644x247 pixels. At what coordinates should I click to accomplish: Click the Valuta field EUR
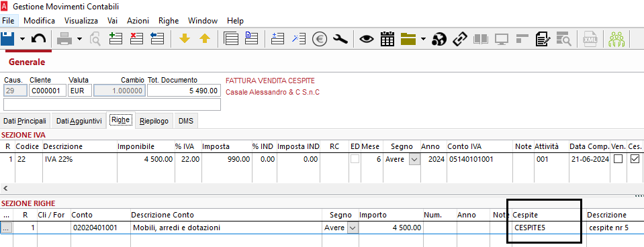(x=80, y=91)
